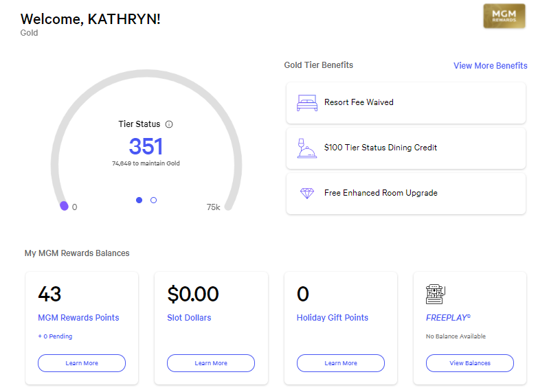Open the Tier Status info icon

[169, 124]
